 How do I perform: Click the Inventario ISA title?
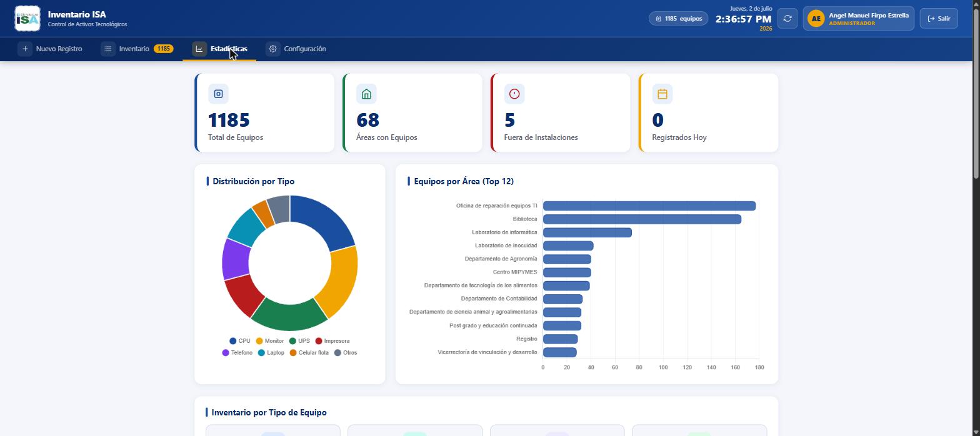click(77, 14)
